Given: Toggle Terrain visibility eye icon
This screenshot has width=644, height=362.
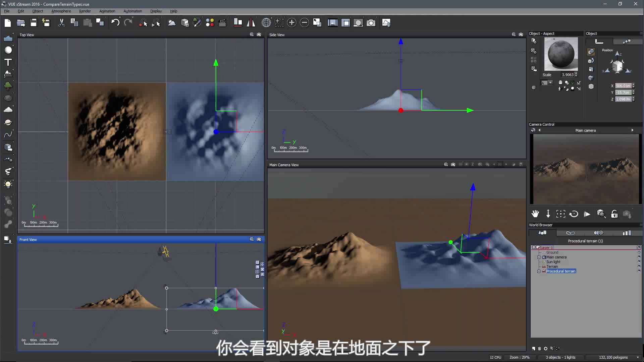Looking at the screenshot, I should (639, 266).
